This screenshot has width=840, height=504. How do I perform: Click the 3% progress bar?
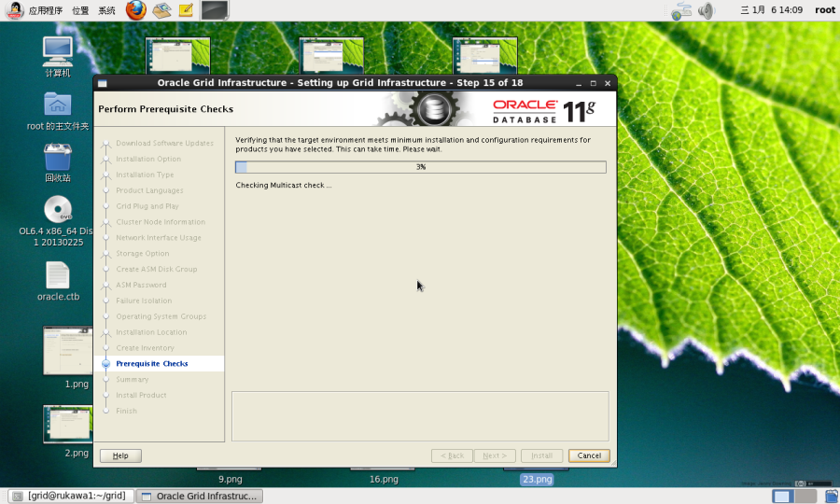pyautogui.click(x=421, y=167)
